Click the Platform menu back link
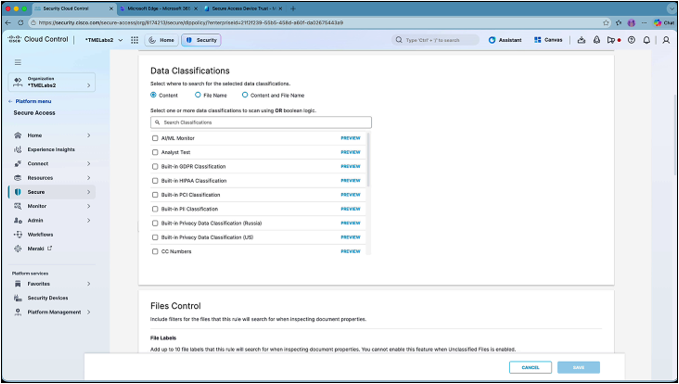Screen dimensions: 679x384 pyautogui.click(x=29, y=101)
